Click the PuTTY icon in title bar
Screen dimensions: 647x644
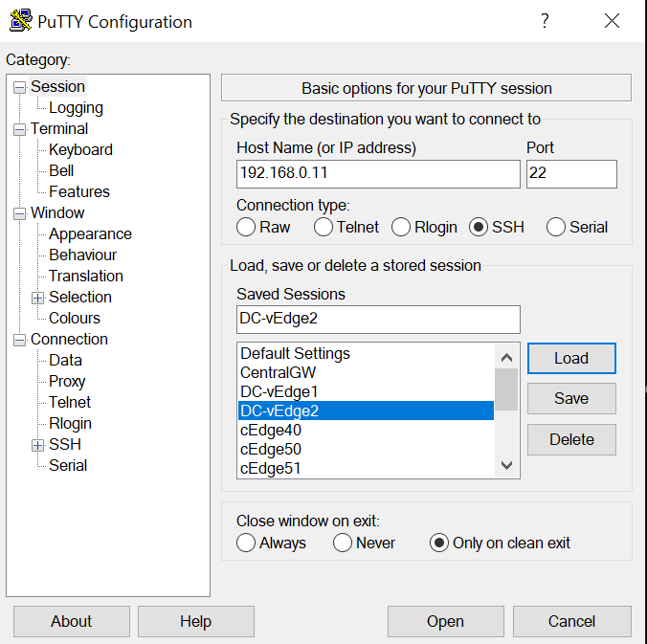[x=19, y=21]
